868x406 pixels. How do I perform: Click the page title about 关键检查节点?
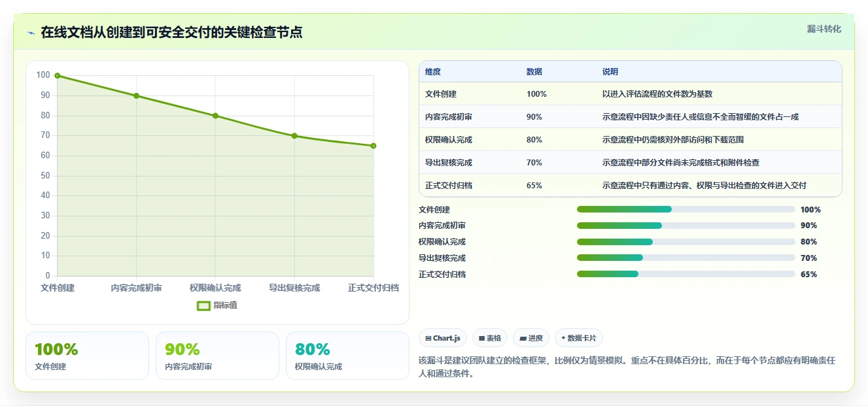click(x=171, y=33)
